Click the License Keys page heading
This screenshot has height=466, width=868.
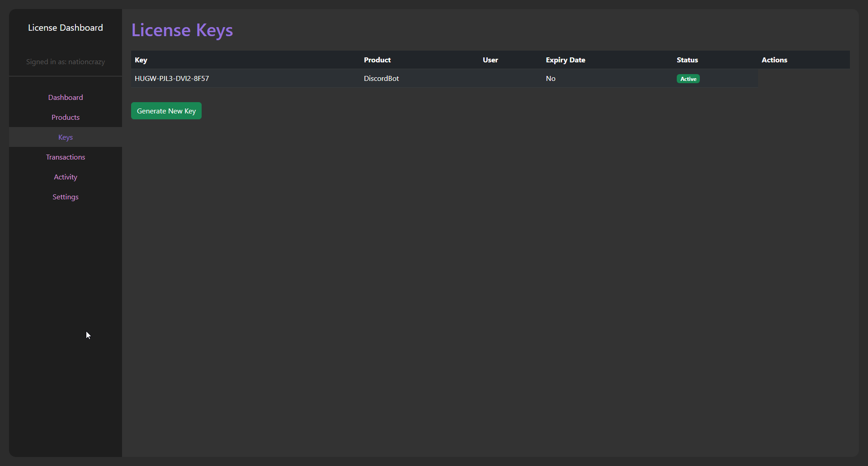[x=182, y=30]
